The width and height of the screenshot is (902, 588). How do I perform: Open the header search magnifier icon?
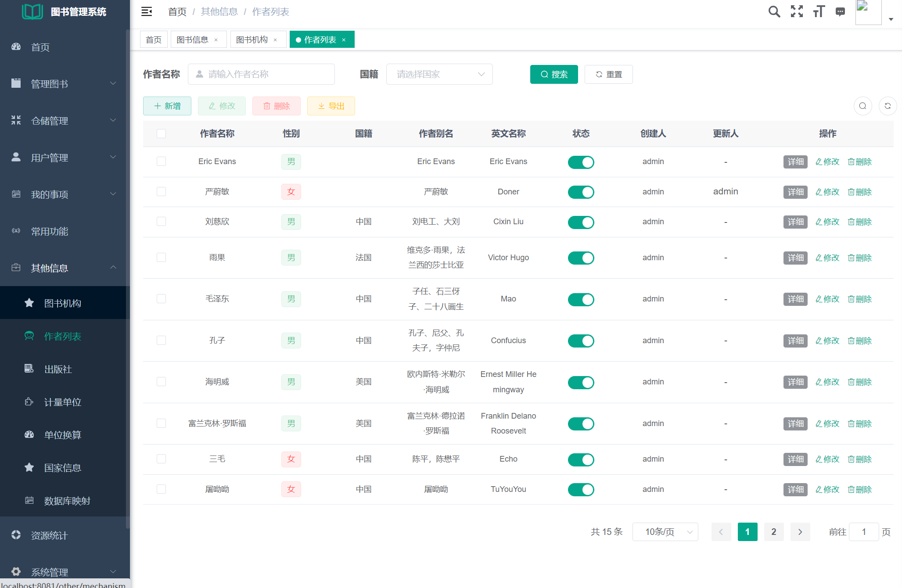(x=774, y=12)
